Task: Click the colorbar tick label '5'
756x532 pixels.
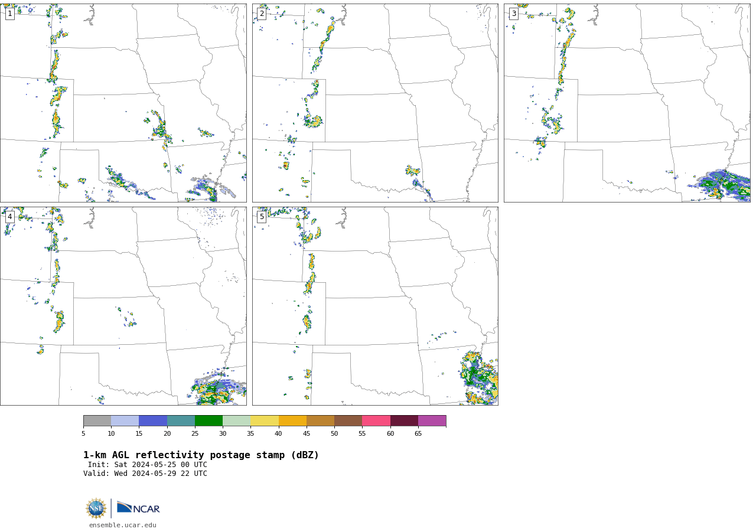Action: (x=83, y=434)
